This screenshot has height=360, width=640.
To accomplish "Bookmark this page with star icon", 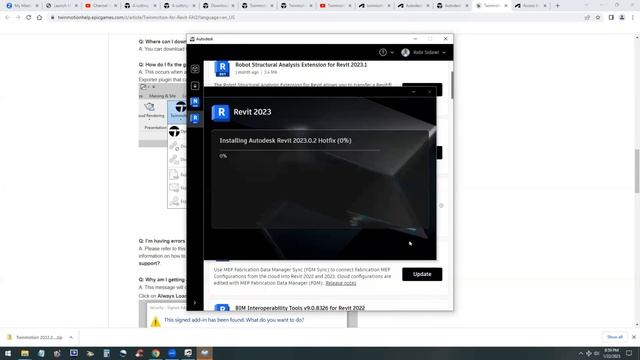I will pyautogui.click(x=598, y=18).
